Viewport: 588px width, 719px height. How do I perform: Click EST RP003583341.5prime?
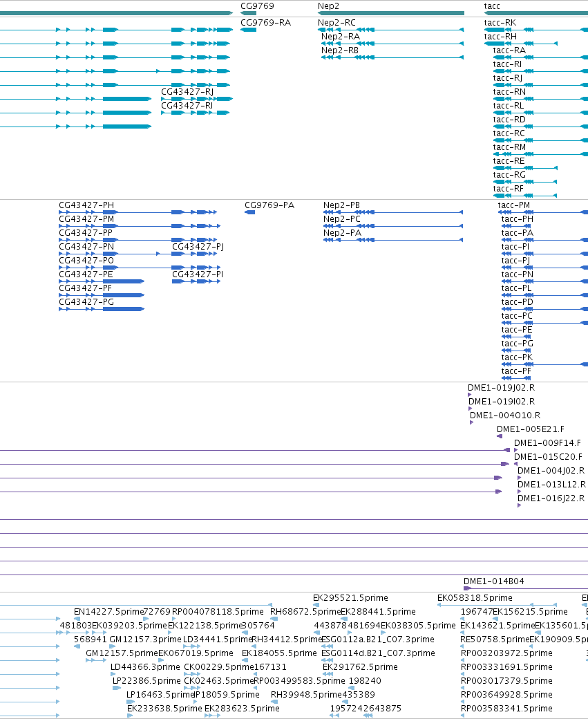click(x=506, y=709)
